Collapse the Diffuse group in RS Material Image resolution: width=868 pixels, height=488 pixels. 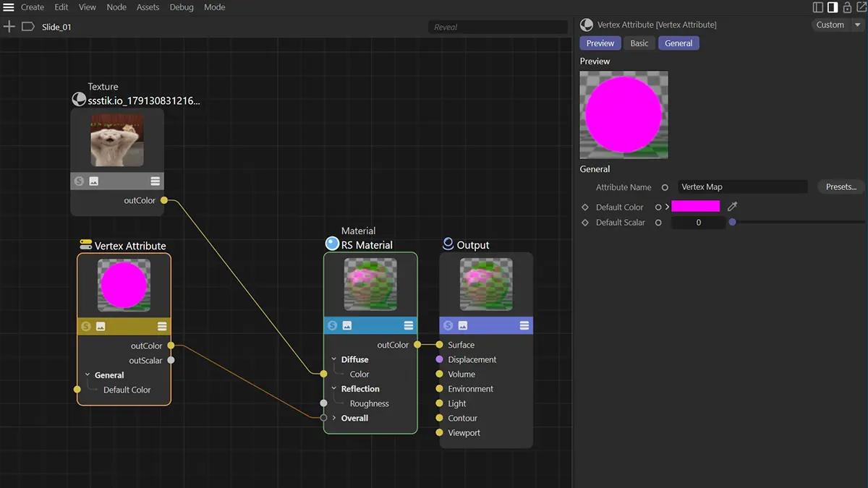point(334,359)
